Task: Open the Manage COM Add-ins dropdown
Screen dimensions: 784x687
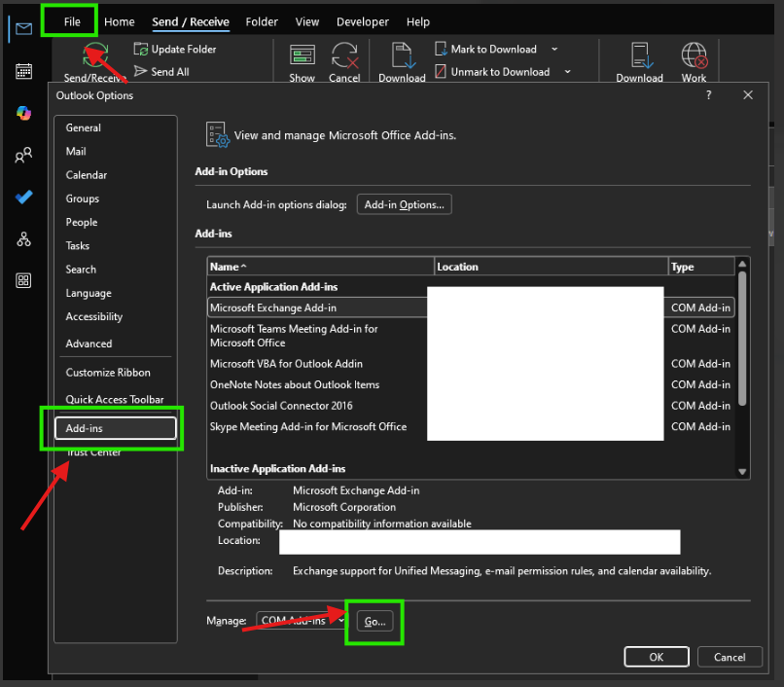Action: tap(301, 621)
